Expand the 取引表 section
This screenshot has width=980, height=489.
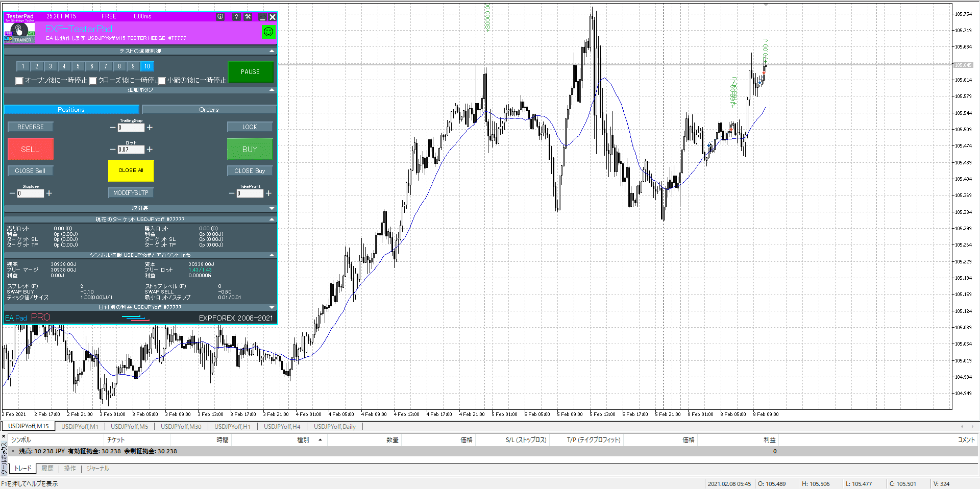pos(272,208)
